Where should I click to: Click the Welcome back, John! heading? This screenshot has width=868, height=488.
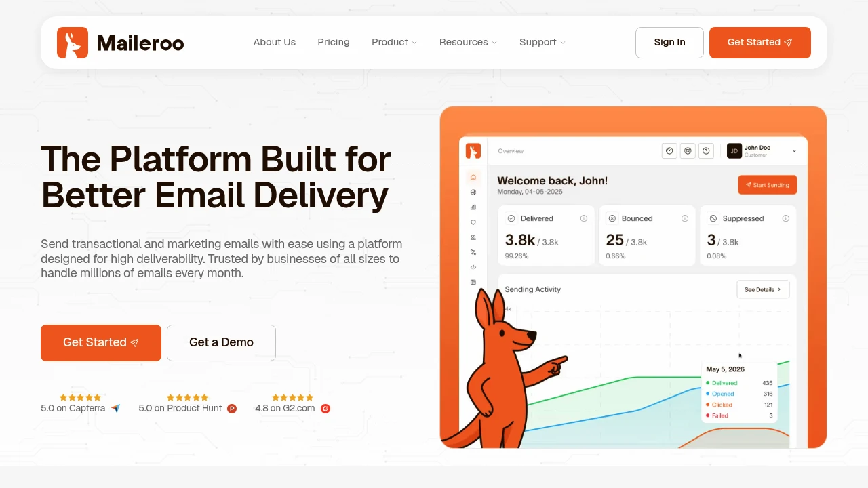(553, 180)
